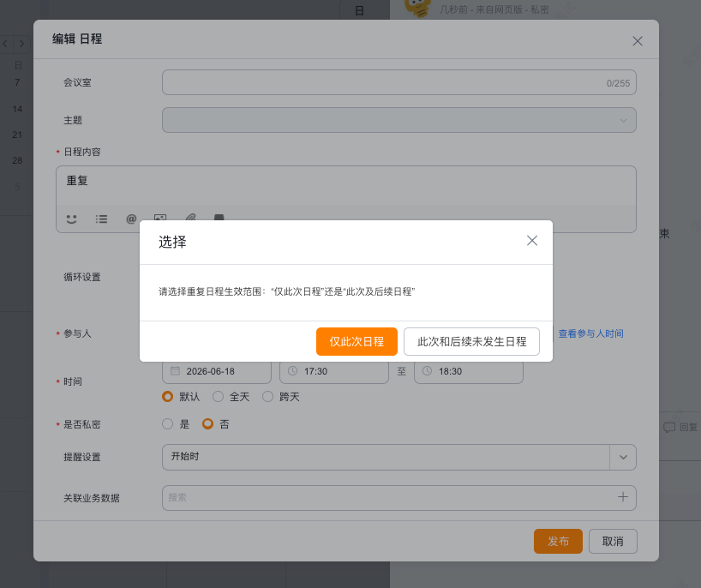Viewport: 701px width, 588px height.
Task: Choose 仅此次日程 in the dialog
Action: [356, 342]
